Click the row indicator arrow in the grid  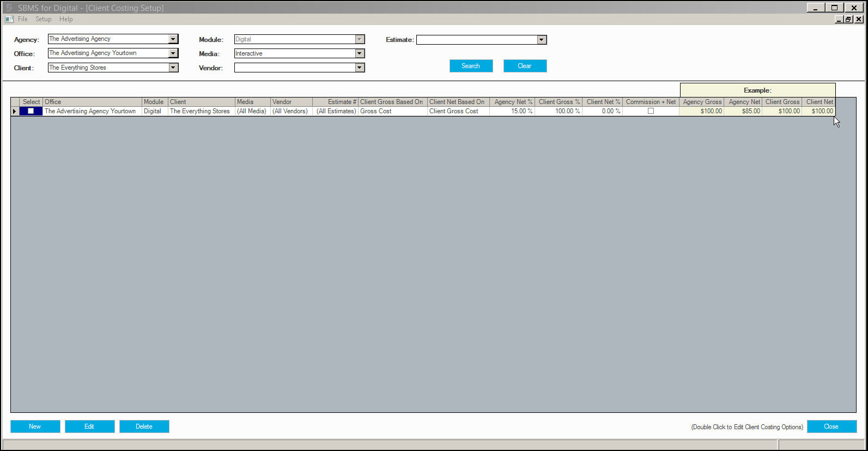(x=15, y=111)
